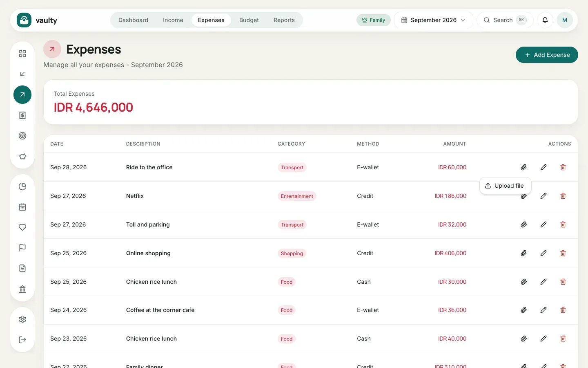
Task: Switch to the Income tab
Action: tap(173, 20)
